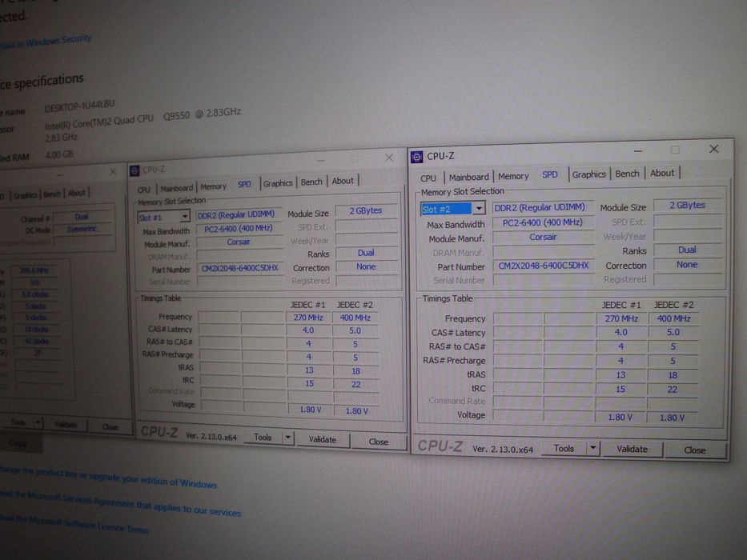747x560 pixels.
Task: Click the Copy button in Settings page
Action: [x=18, y=443]
